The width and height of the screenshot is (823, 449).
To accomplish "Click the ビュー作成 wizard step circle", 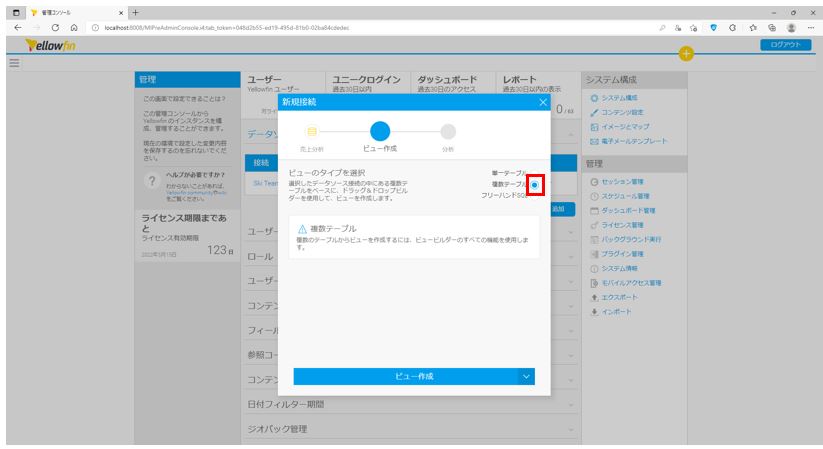I will 380,131.
